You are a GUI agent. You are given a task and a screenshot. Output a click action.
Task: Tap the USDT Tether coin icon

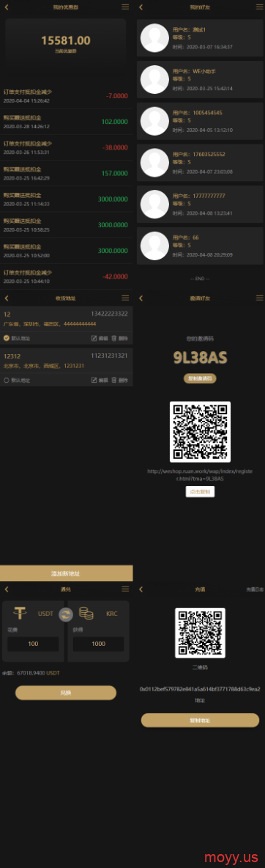[20, 614]
